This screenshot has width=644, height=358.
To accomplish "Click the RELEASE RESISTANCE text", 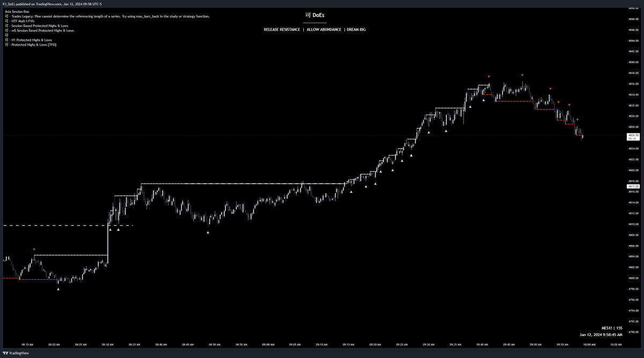I will pos(282,29).
